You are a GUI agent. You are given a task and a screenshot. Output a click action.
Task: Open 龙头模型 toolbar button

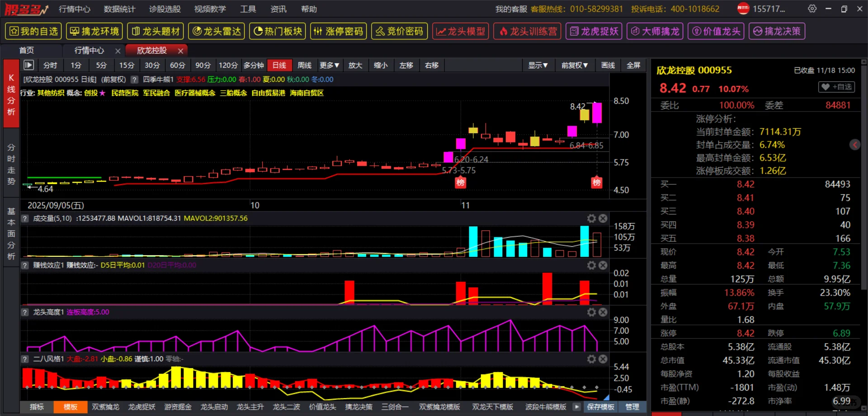tap(461, 31)
